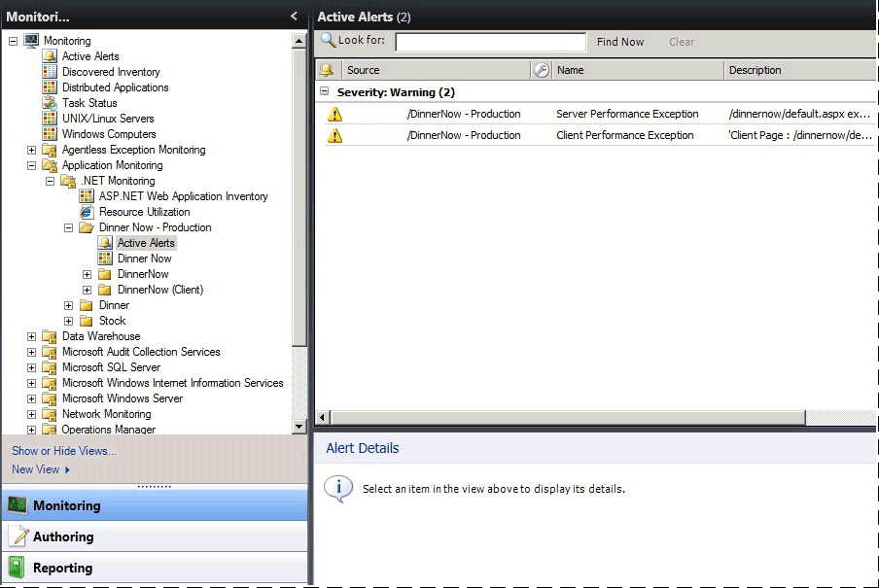Open the Discovered Inventory view

point(111,71)
